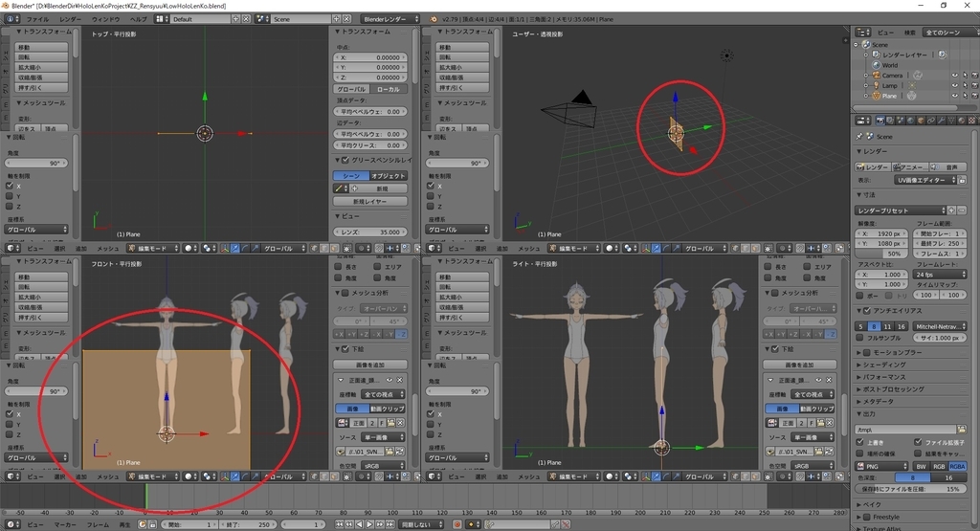Open the Modifiers properties tab (wrench icon)

[x=941, y=120]
